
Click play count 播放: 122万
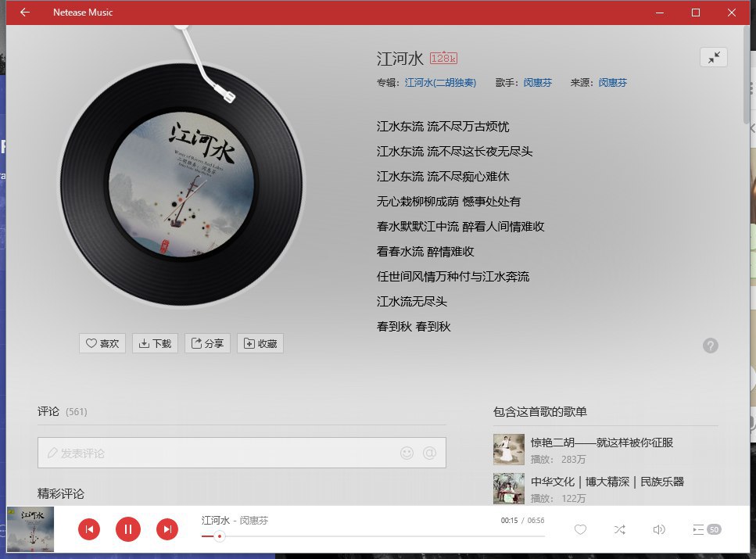point(558,498)
